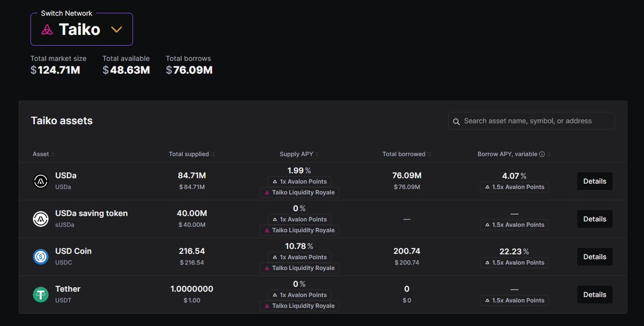Sort by Asset column header
644x326 pixels.
point(43,154)
